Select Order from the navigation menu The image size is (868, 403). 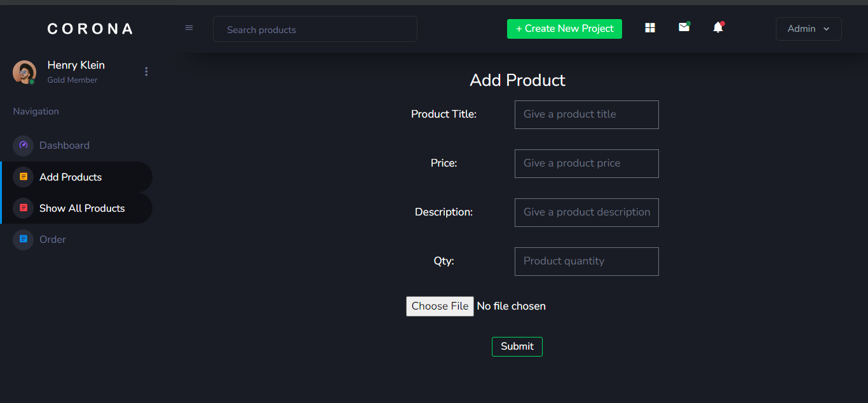51,240
